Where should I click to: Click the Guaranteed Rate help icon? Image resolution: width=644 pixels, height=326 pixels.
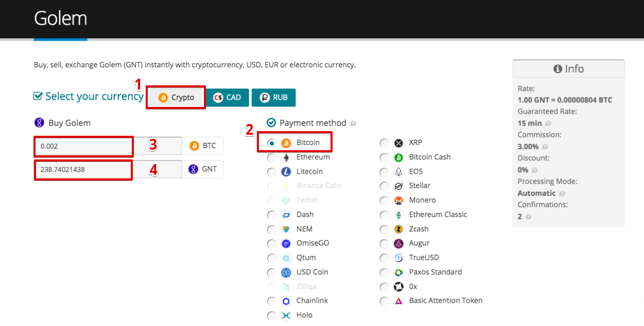(x=548, y=123)
